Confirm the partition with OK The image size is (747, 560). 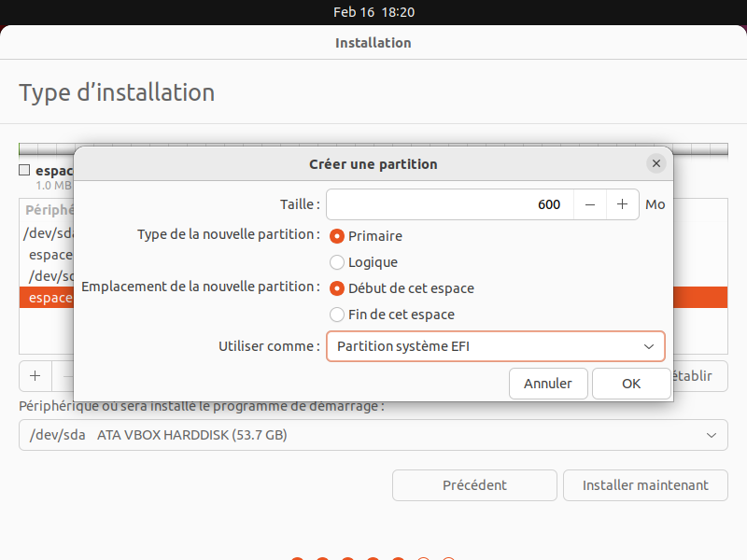631,384
